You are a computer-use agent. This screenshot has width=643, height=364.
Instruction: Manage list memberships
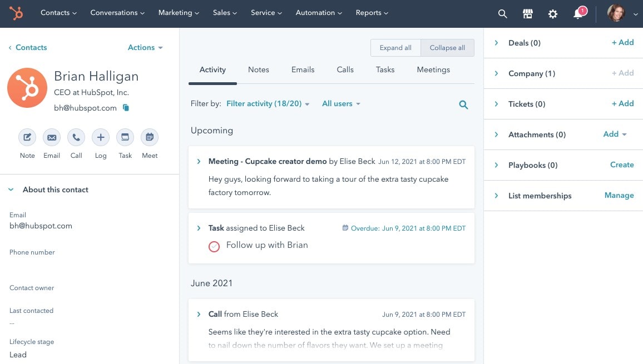click(619, 196)
